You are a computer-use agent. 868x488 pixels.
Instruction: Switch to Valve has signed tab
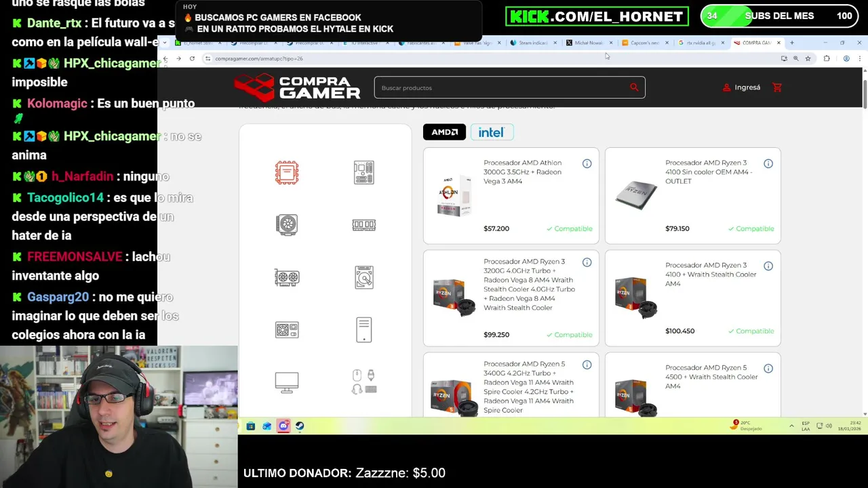click(477, 43)
